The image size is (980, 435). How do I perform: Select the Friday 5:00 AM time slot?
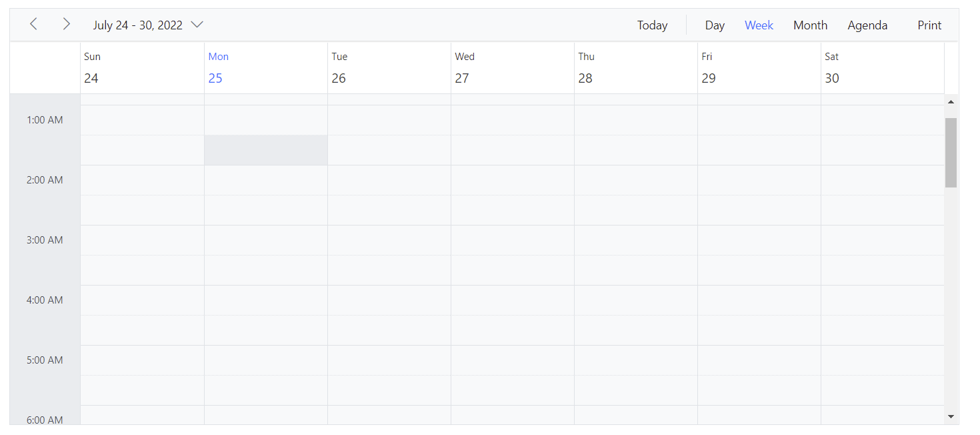click(759, 360)
